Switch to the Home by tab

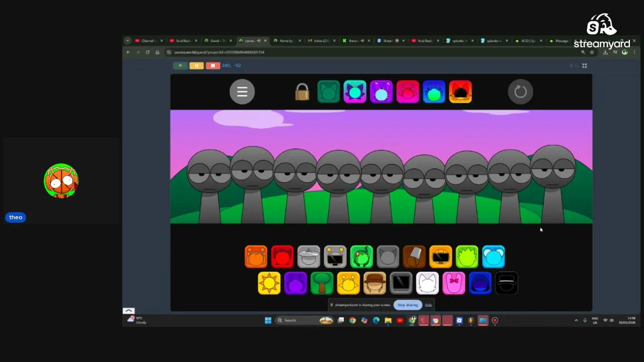(286, 41)
